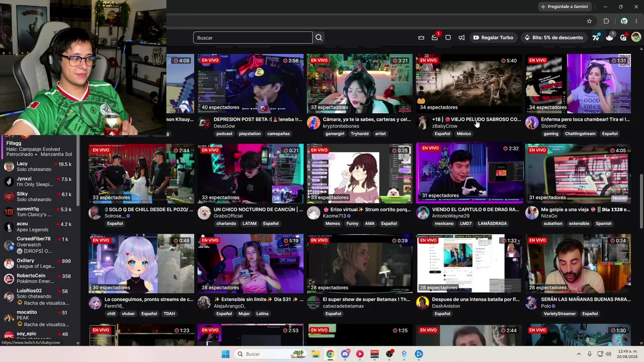Open Chrome three-dot menu
The height and width of the screenshot is (362, 644).
pos(636,21)
